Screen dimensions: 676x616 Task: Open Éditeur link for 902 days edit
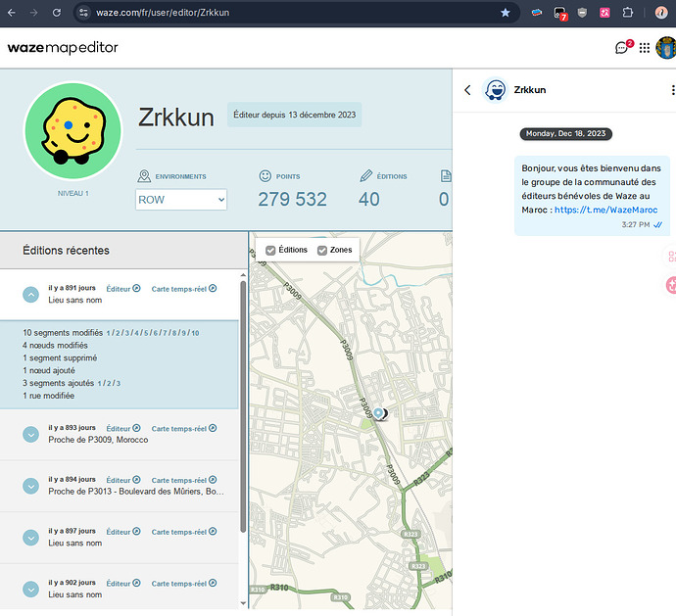123,584
